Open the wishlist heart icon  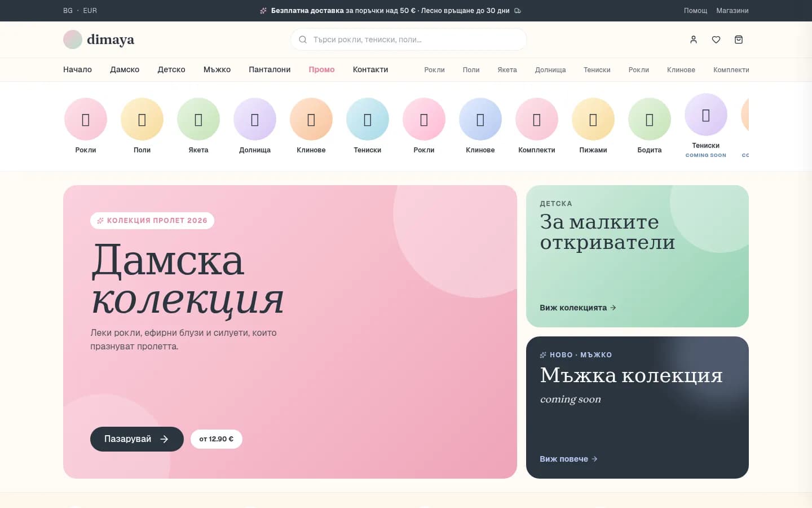tap(716, 40)
